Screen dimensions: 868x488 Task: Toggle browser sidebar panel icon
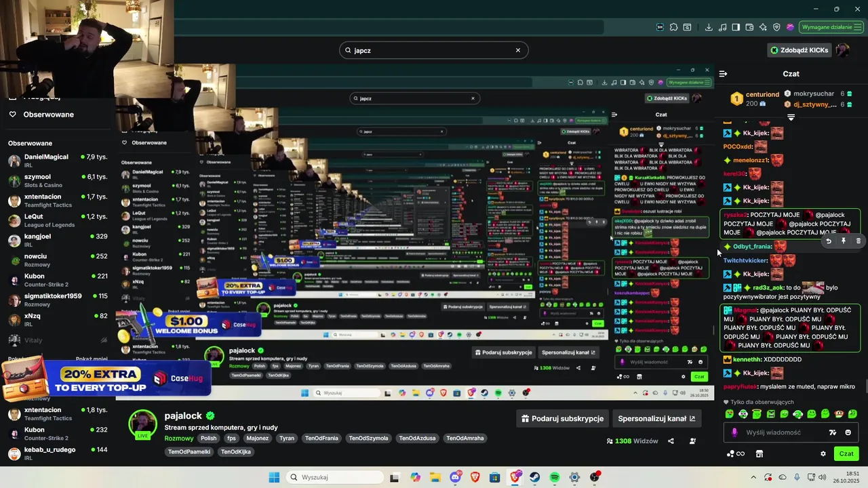tap(736, 27)
